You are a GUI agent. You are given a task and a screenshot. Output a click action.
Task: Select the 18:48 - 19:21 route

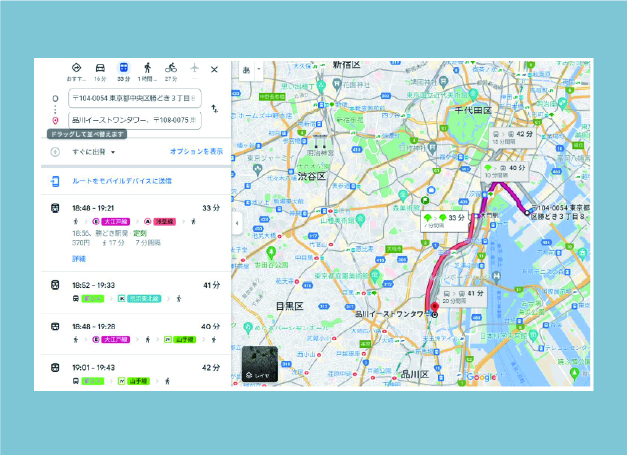click(x=136, y=233)
